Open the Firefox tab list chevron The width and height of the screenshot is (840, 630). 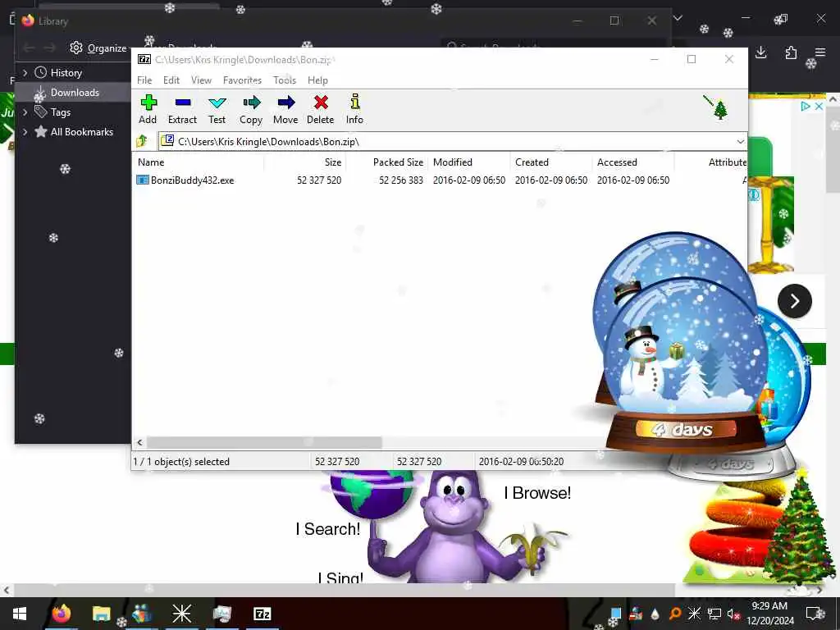[x=678, y=18]
